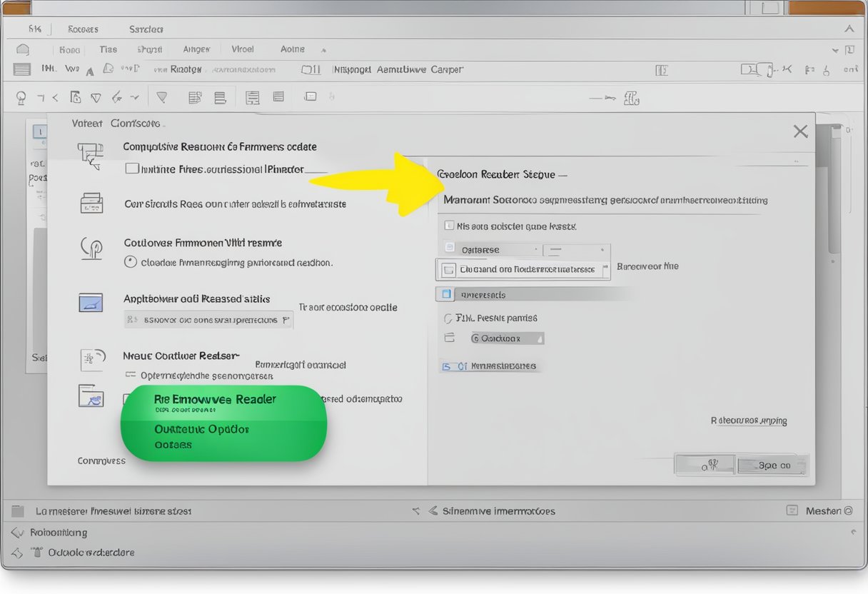Expand the Goickoas combo box
The image size is (868, 594).
(507, 338)
